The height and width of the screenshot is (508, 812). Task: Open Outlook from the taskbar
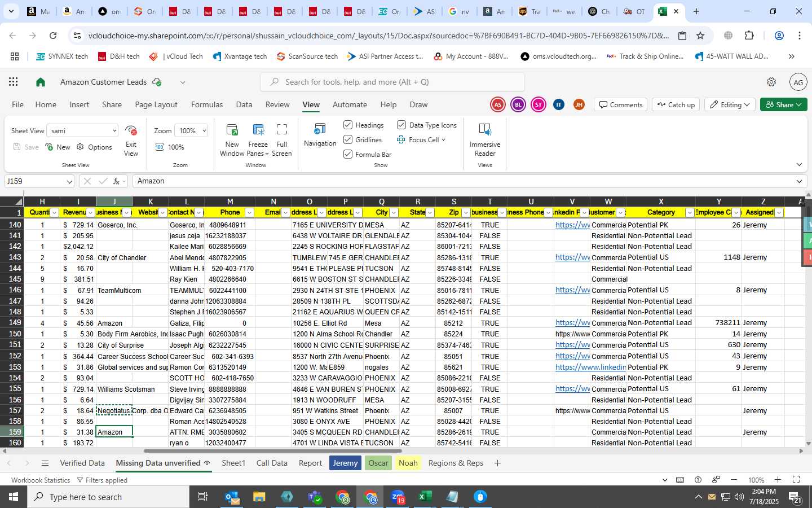(x=232, y=497)
